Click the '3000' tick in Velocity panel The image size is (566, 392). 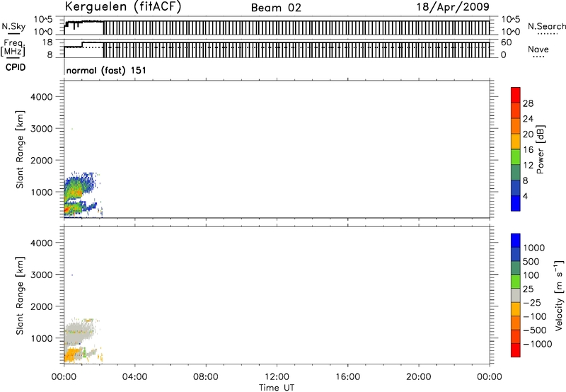click(x=42, y=275)
